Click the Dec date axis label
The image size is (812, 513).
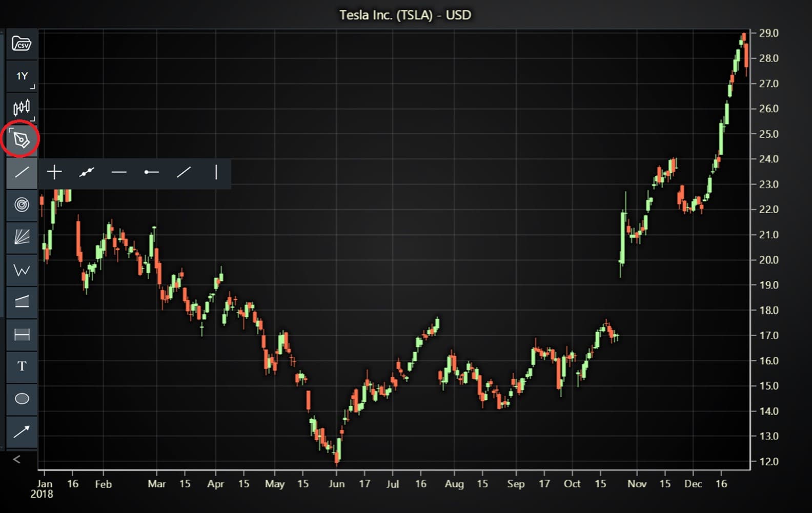[693, 484]
